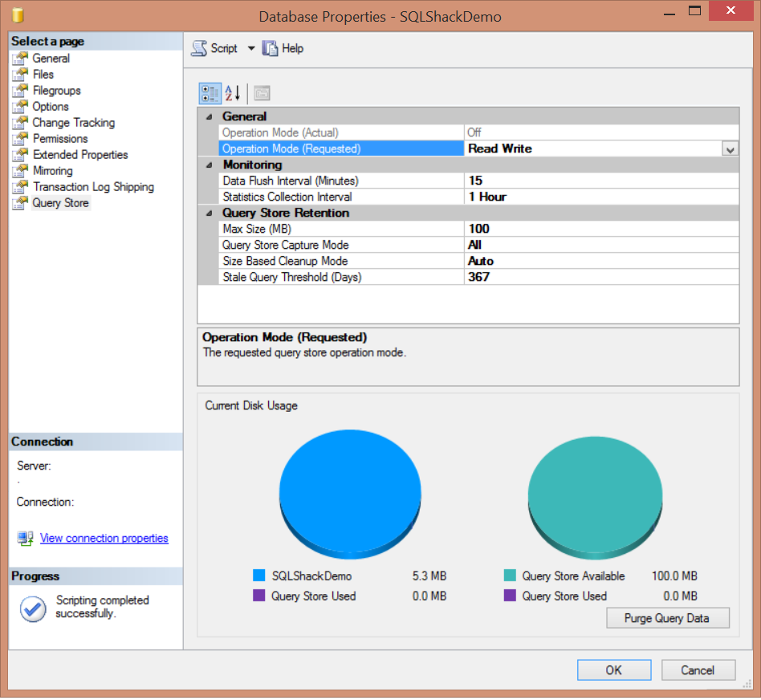Click Purge Query Data button
Image resolution: width=761 pixels, height=700 pixels.
pyautogui.click(x=667, y=618)
